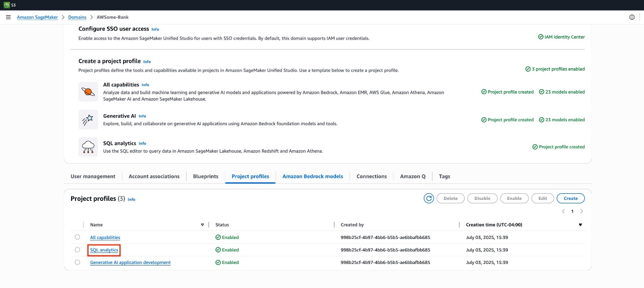Click Info link beside Generative AI heading
The image size is (644, 288).
(142, 116)
